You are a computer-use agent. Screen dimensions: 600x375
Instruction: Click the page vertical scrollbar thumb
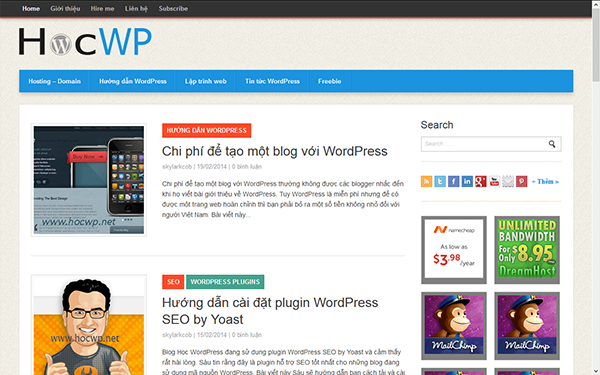click(596, 46)
